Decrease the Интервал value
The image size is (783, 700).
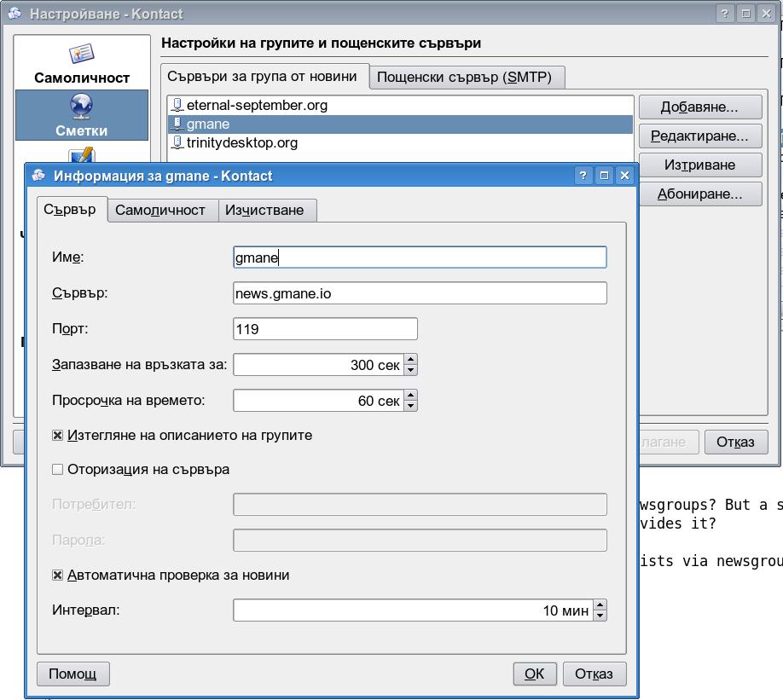pos(600,616)
